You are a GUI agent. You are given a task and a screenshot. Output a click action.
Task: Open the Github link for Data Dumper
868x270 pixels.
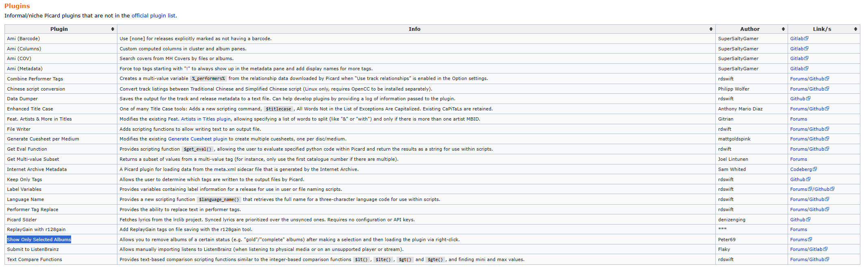800,99
